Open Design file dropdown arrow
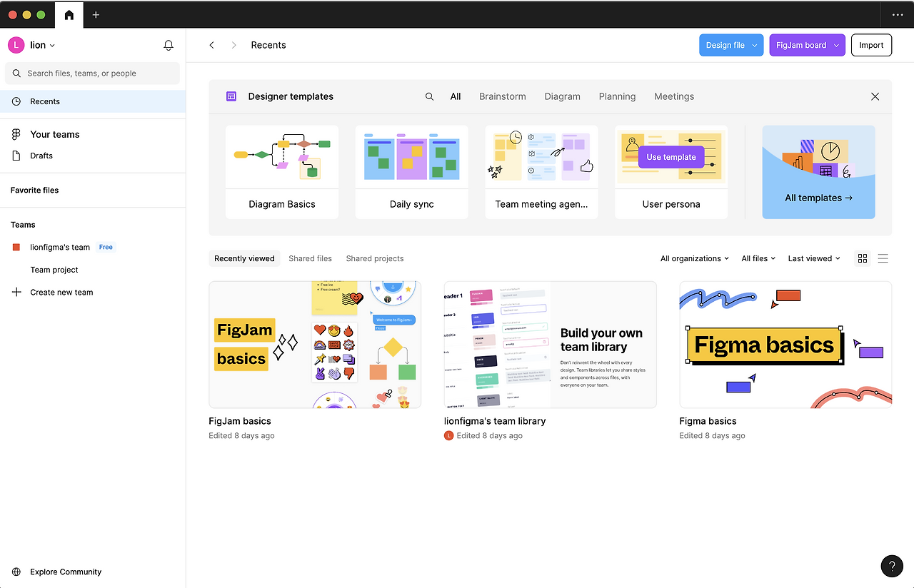 click(x=755, y=45)
